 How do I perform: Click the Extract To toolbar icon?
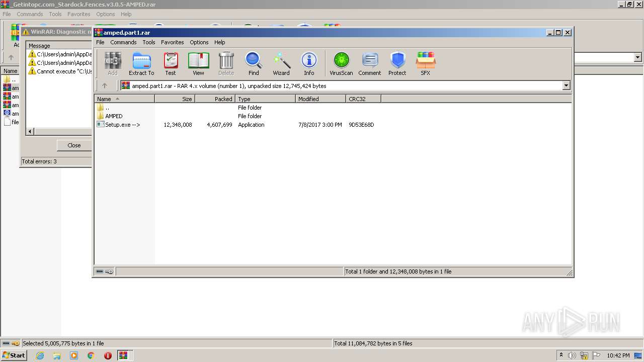coord(141,64)
